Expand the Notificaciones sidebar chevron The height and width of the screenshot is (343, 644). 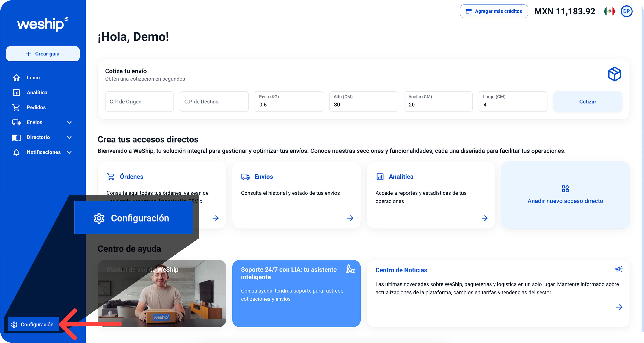click(x=70, y=152)
